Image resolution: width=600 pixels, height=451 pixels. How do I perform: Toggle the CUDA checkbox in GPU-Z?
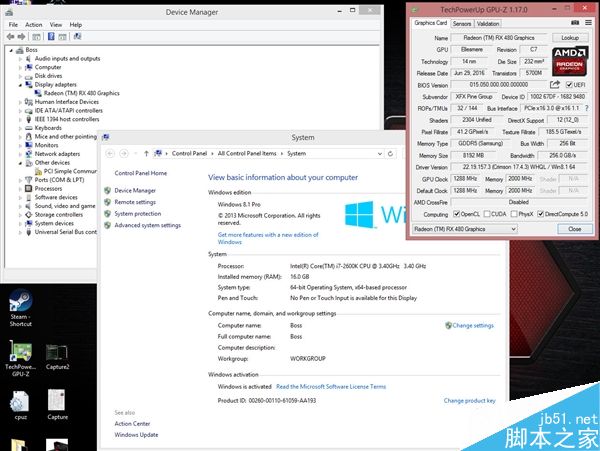(487, 214)
